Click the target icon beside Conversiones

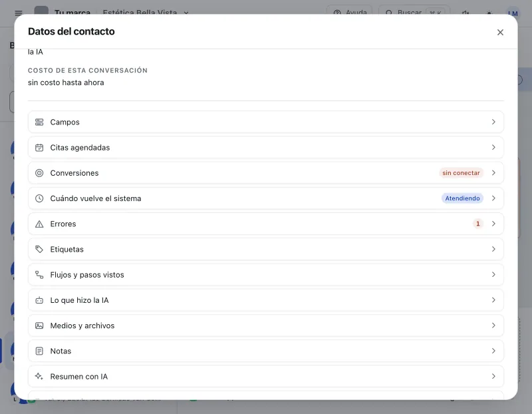(x=39, y=173)
